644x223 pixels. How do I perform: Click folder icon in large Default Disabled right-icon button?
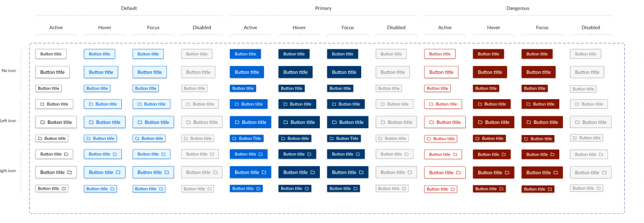coord(215,173)
